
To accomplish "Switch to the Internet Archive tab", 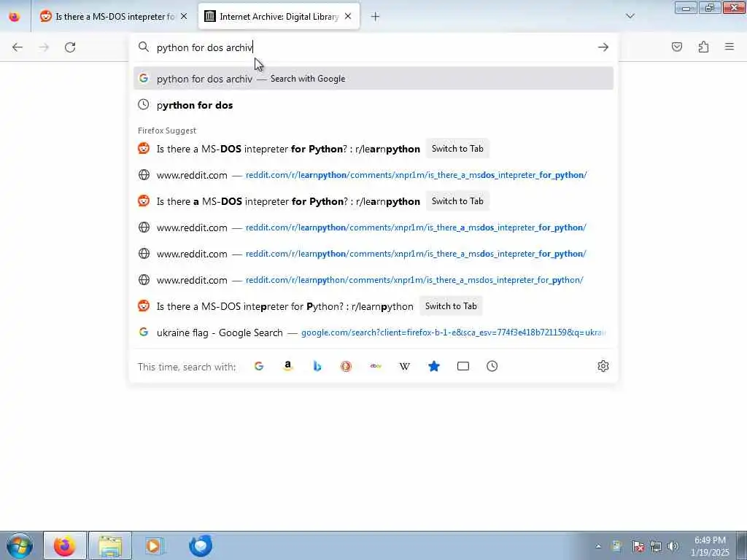I will (x=278, y=17).
